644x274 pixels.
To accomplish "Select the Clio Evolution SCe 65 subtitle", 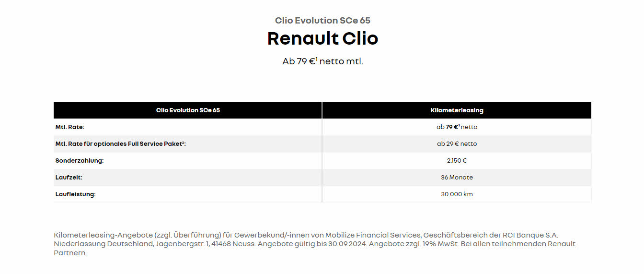I will [322, 20].
